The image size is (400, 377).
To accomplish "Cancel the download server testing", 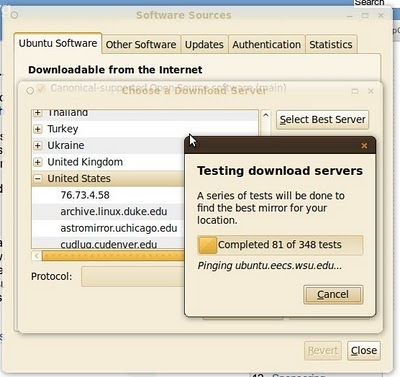I will click(x=333, y=294).
